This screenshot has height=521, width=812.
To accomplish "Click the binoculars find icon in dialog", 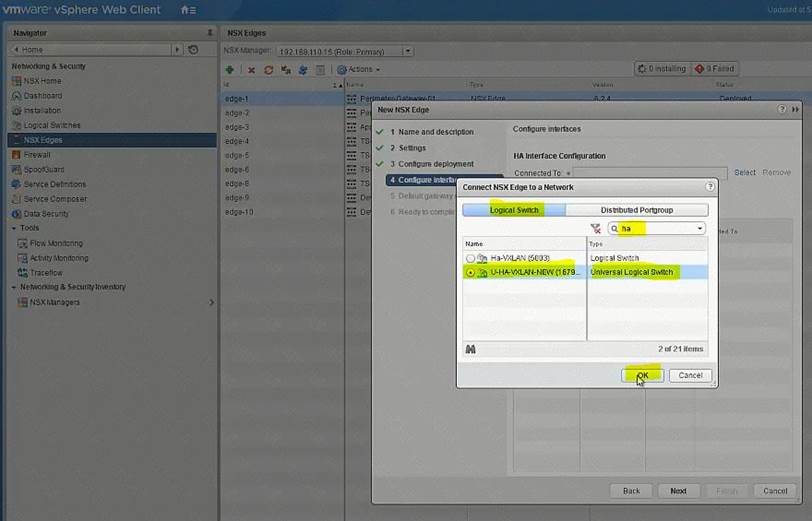I will tap(471, 349).
